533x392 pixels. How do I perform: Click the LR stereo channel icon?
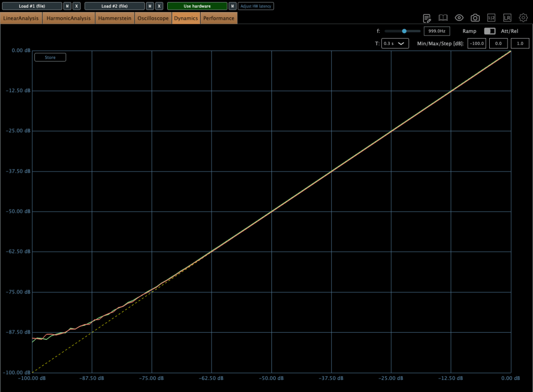[x=507, y=18]
